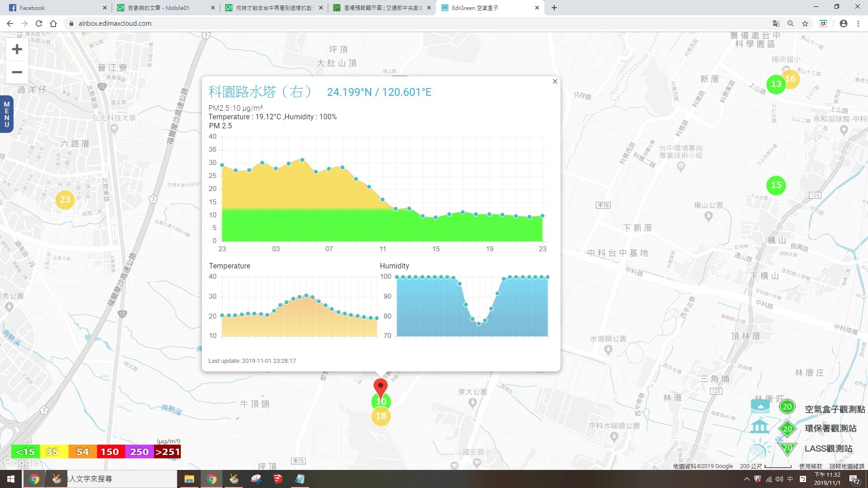Click the green diamond 20 legend marker
Screen dimensions: 868x488
click(x=788, y=429)
